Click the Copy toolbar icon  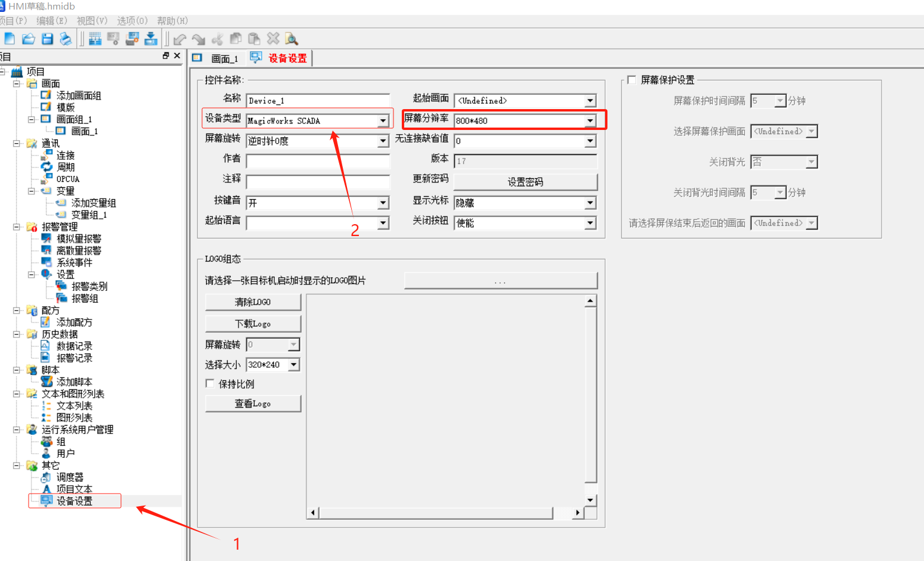236,39
